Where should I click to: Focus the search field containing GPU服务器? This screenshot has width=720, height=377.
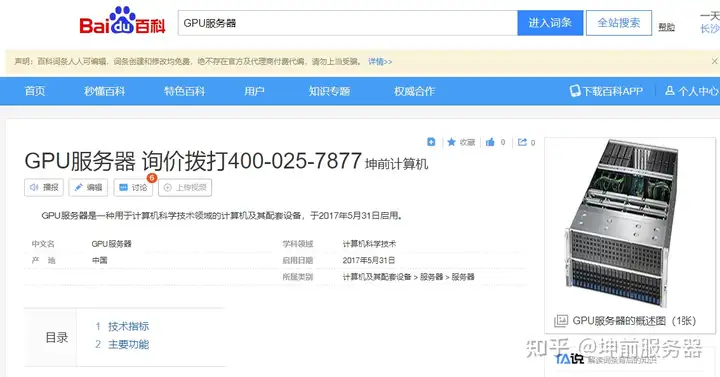[348, 23]
